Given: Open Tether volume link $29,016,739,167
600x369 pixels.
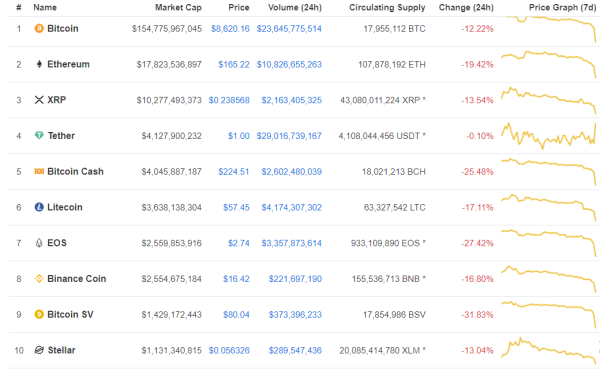Looking at the screenshot, I should point(289,136).
